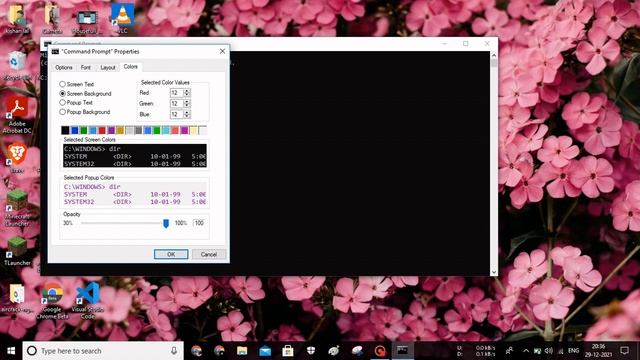The width and height of the screenshot is (640, 360).
Task: Open the Layout tab
Action: point(108,67)
